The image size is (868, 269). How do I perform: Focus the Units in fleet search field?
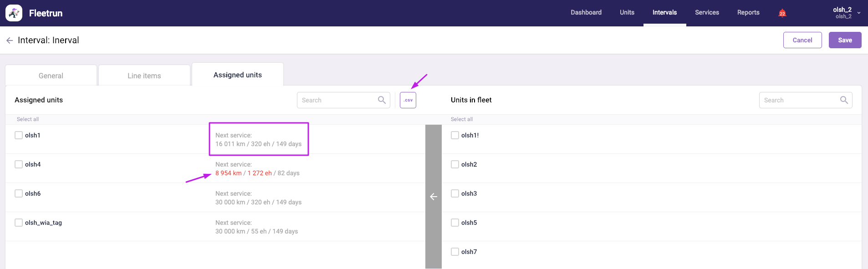point(799,100)
